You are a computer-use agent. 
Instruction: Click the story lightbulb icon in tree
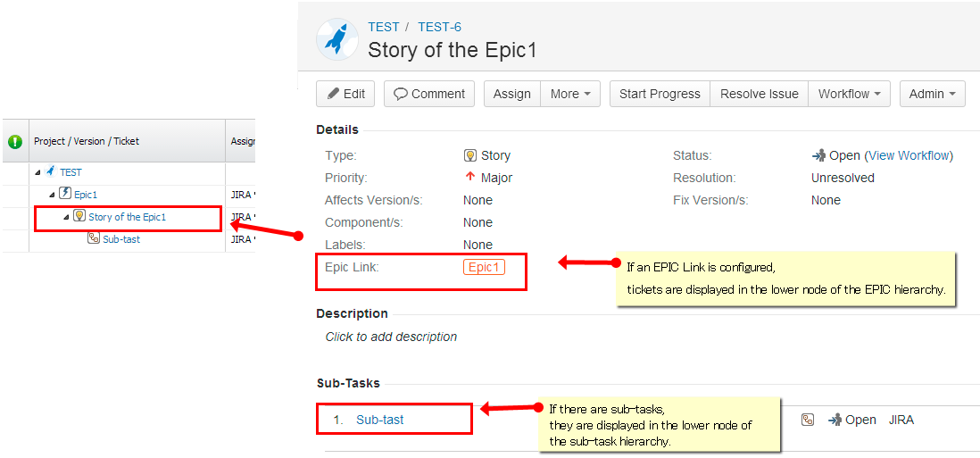click(79, 216)
